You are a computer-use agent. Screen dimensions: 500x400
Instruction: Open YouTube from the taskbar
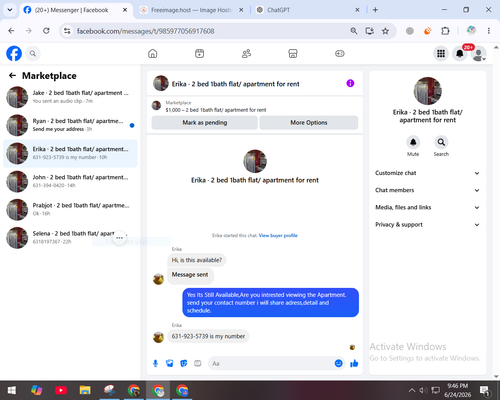61,390
